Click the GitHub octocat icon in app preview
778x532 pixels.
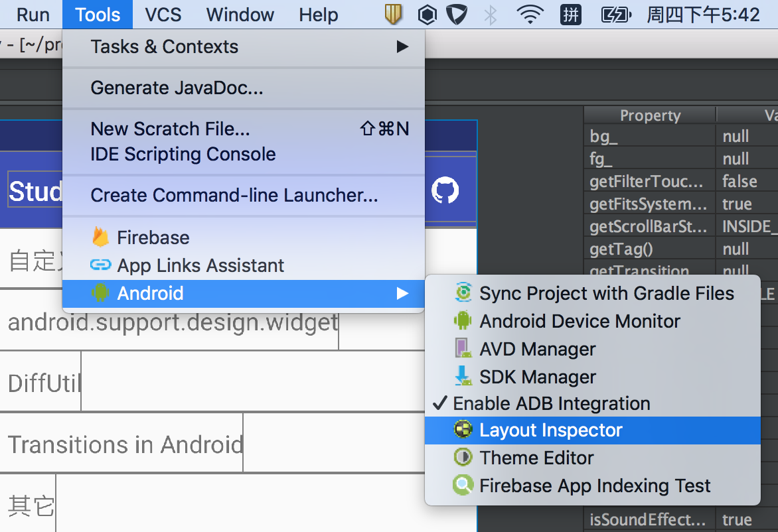pyautogui.click(x=445, y=190)
